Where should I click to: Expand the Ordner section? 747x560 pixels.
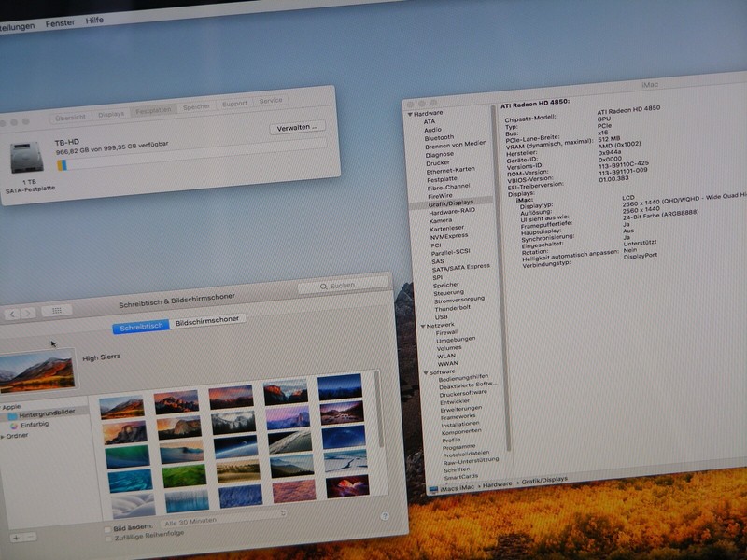pyautogui.click(x=3, y=436)
